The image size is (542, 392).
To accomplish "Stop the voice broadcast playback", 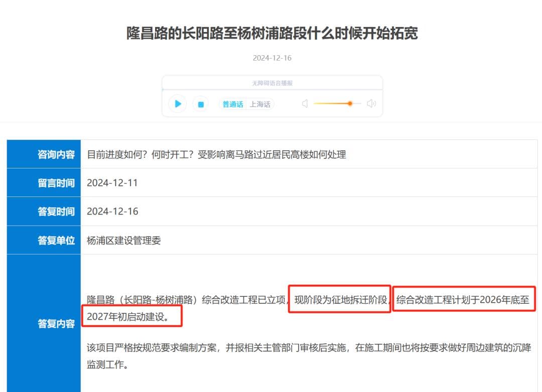I will [x=201, y=104].
